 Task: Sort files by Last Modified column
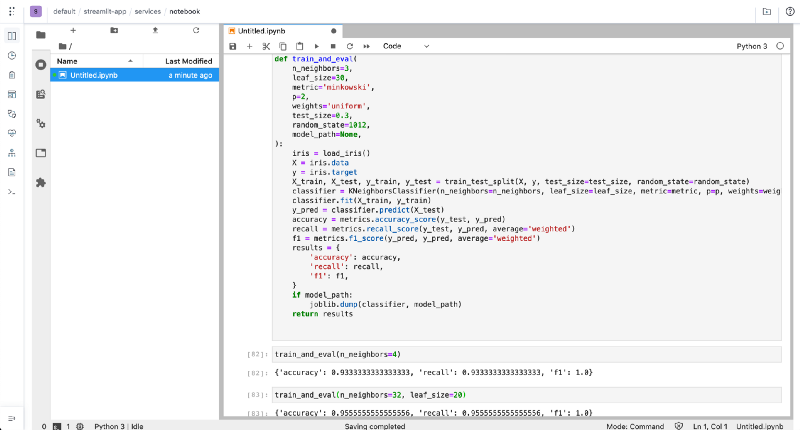click(182, 61)
